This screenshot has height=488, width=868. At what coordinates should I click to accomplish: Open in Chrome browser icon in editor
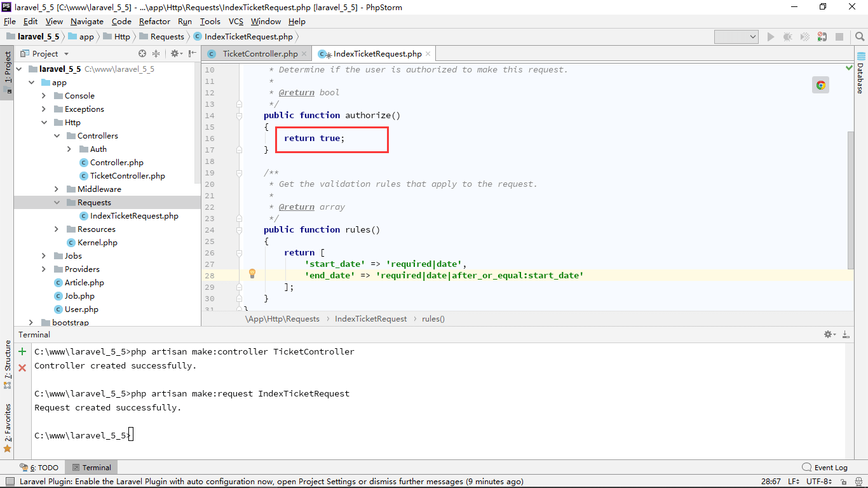tap(820, 85)
